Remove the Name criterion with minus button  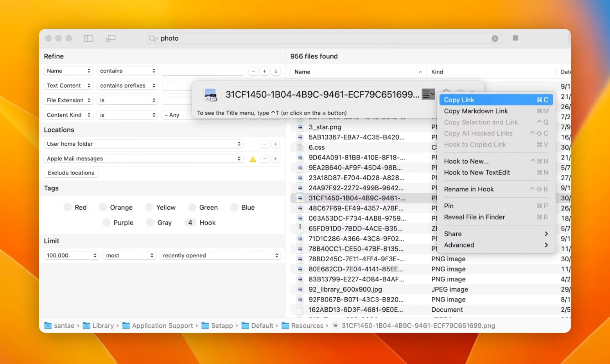coord(253,71)
